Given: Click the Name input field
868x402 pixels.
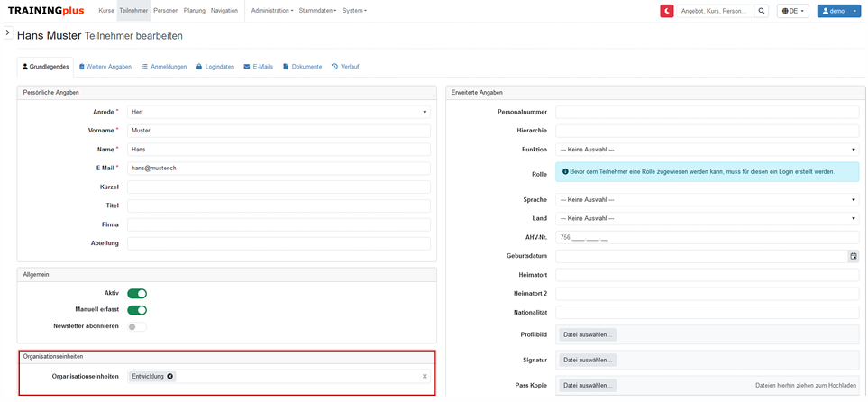Looking at the screenshot, I should 279,150.
